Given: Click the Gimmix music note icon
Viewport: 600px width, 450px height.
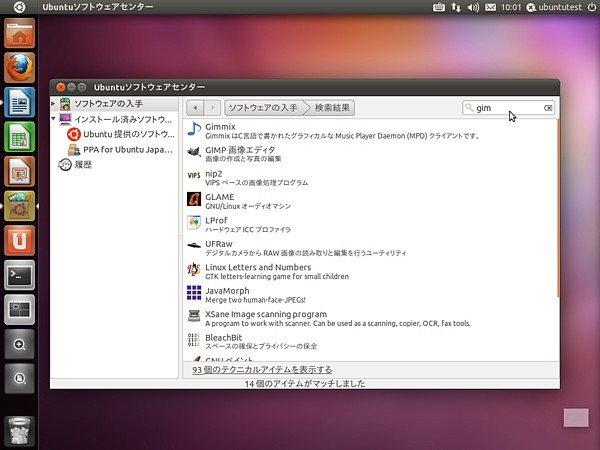Looking at the screenshot, I should [x=194, y=130].
